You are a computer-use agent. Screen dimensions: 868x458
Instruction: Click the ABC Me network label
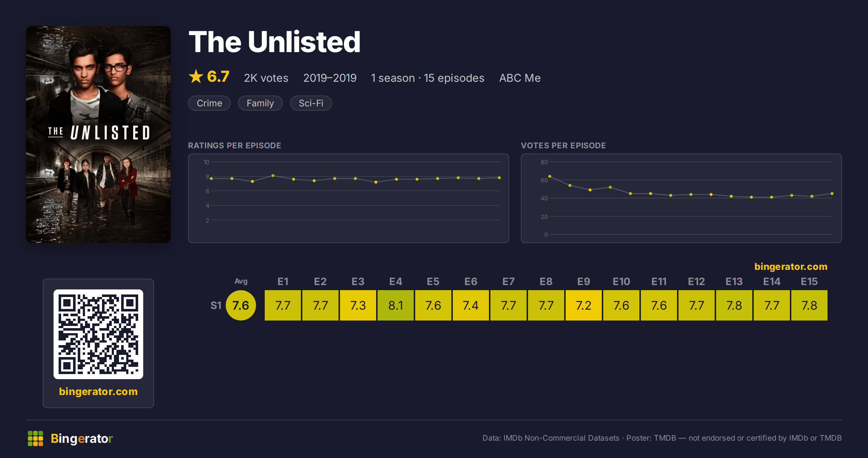tap(520, 78)
